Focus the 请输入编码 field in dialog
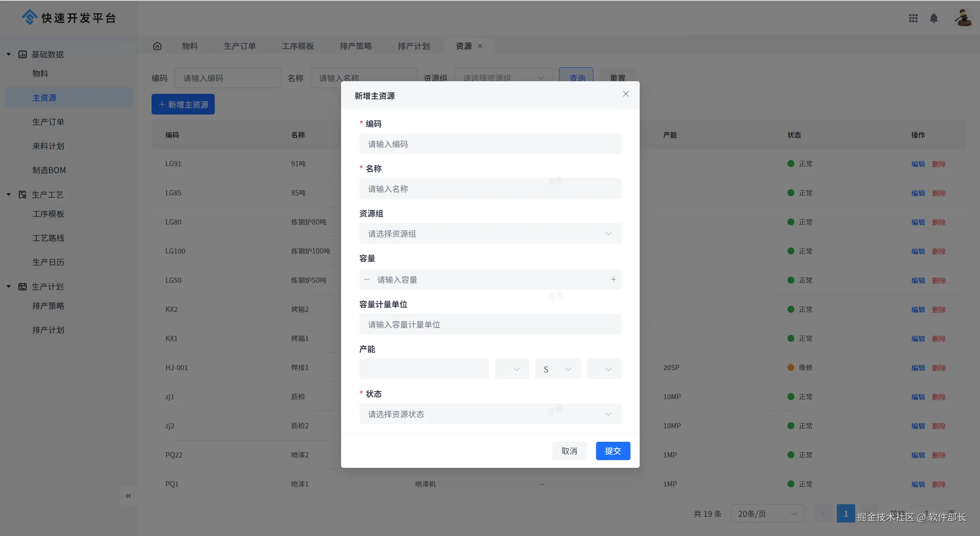The width and height of the screenshot is (980, 536). (x=490, y=144)
